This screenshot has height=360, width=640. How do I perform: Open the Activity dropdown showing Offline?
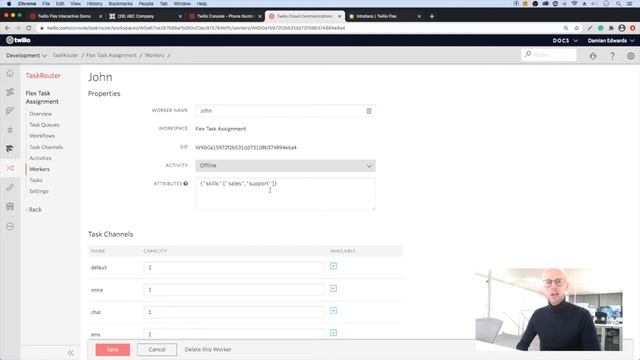[x=285, y=165]
